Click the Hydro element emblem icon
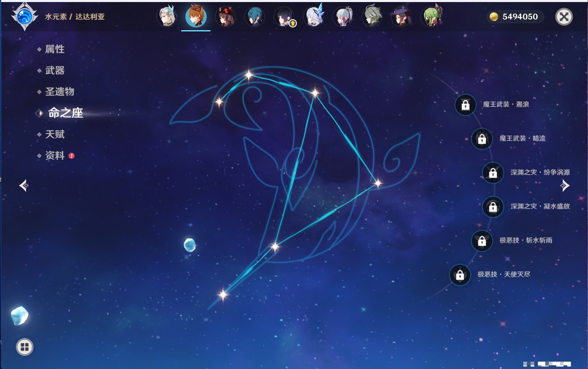This screenshot has height=369, width=588. tap(24, 17)
